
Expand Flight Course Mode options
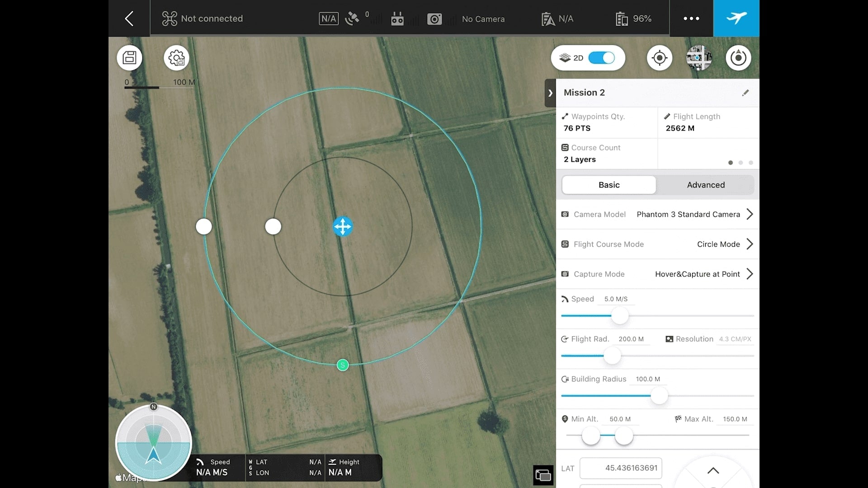coord(750,244)
